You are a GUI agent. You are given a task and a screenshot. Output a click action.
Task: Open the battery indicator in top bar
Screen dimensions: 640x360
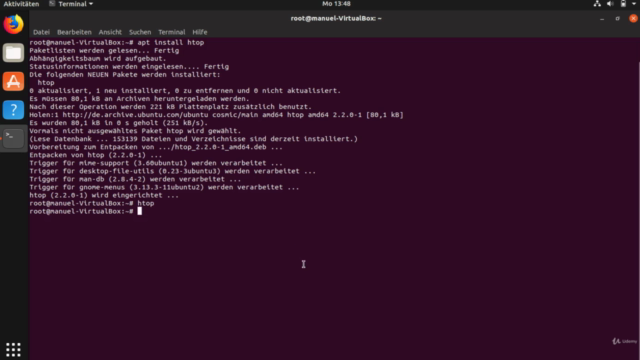[623, 4]
